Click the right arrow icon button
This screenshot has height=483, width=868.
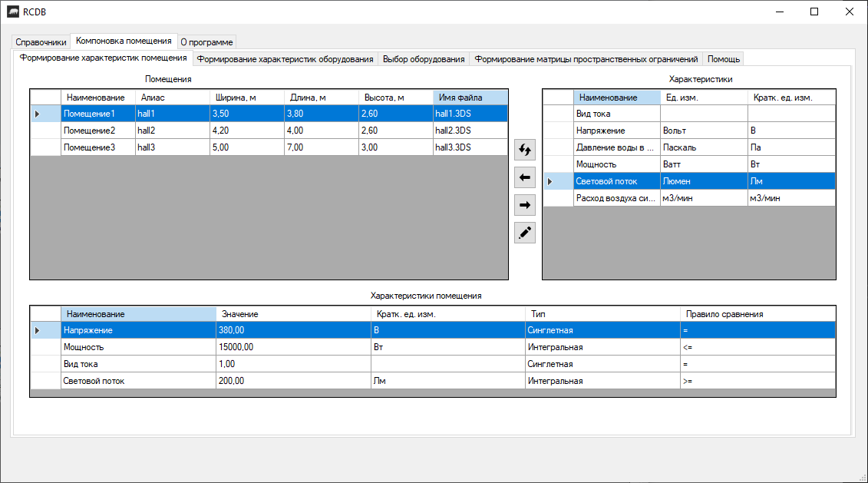coord(525,205)
